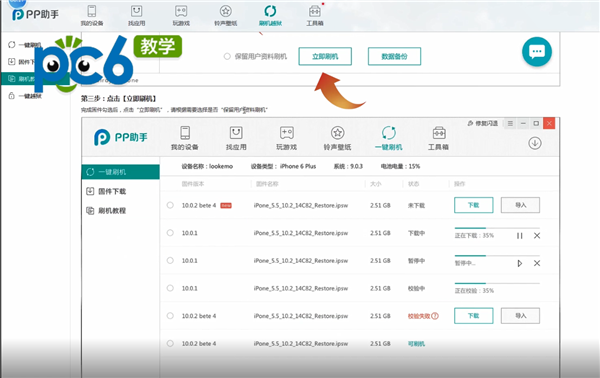Click the 电池电量 : 15% text
Image resolution: width=600 pixels, height=378 pixels.
[400, 166]
